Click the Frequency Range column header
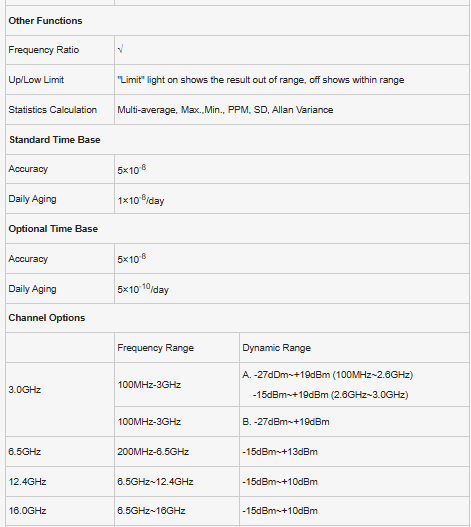Screen dimensions: 471x527 (155, 348)
